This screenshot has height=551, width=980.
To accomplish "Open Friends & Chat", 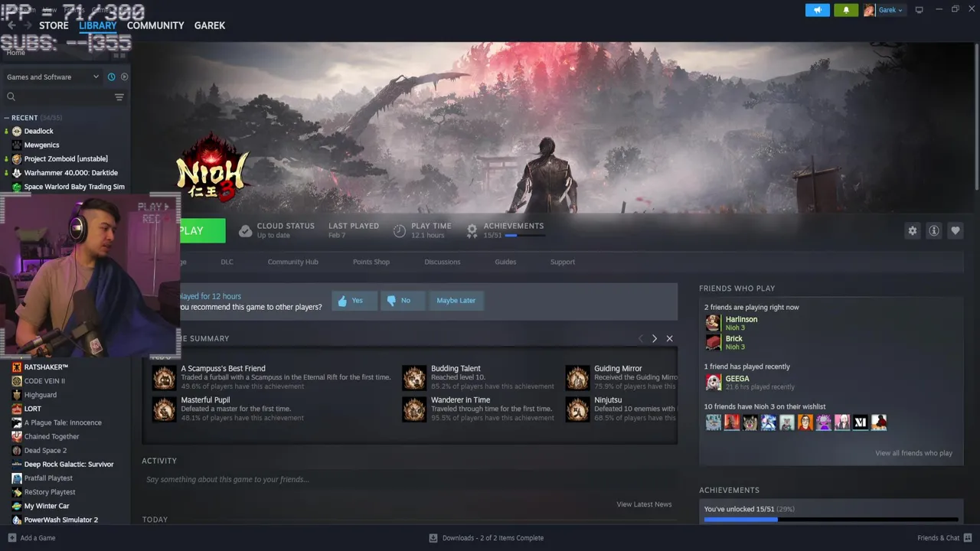I will 944,538.
